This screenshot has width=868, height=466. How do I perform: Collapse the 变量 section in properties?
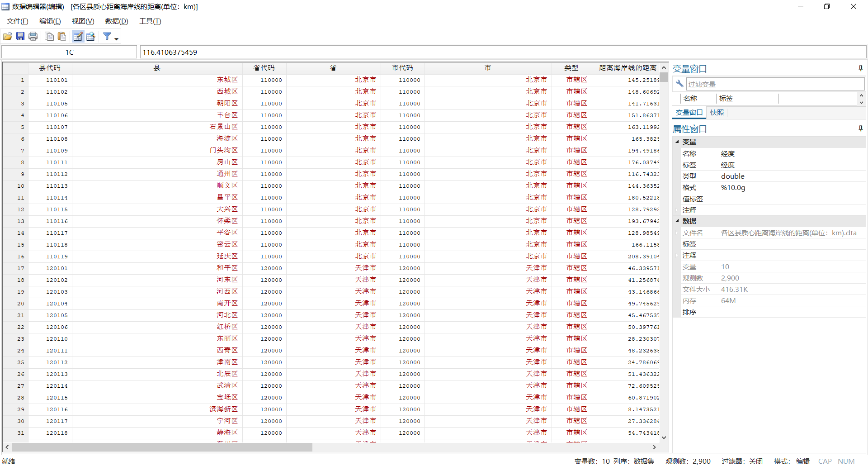point(677,142)
